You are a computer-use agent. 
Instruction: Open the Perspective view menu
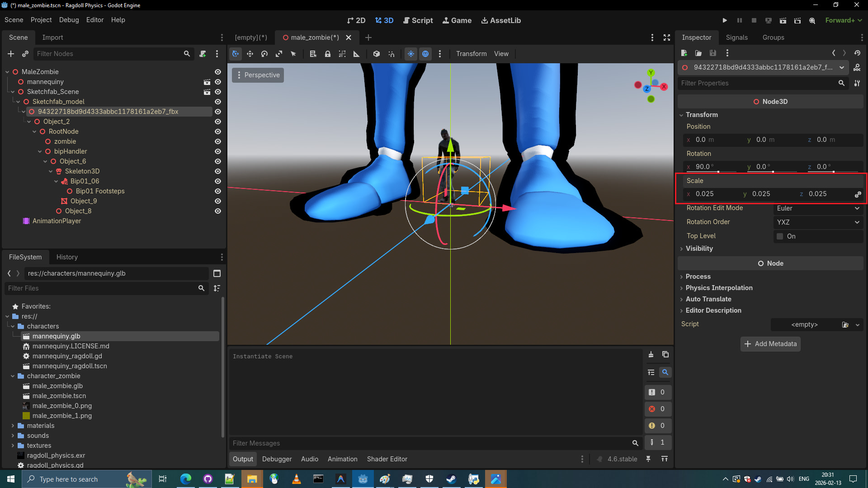point(258,75)
